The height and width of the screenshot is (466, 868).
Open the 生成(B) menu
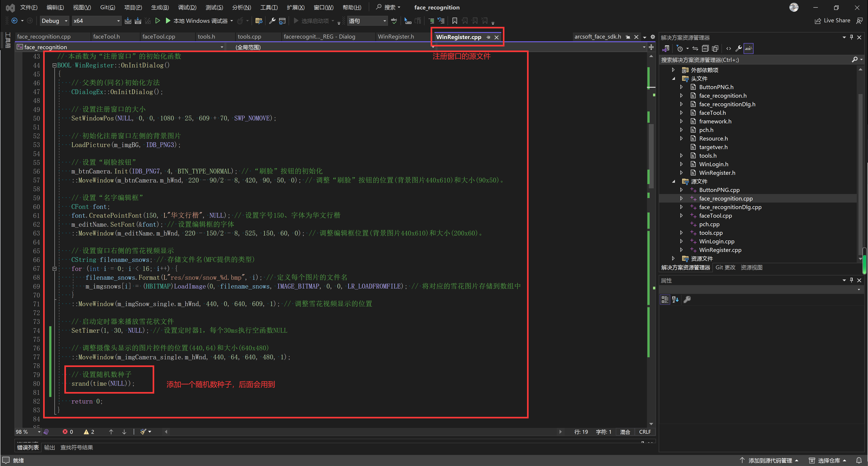point(160,7)
